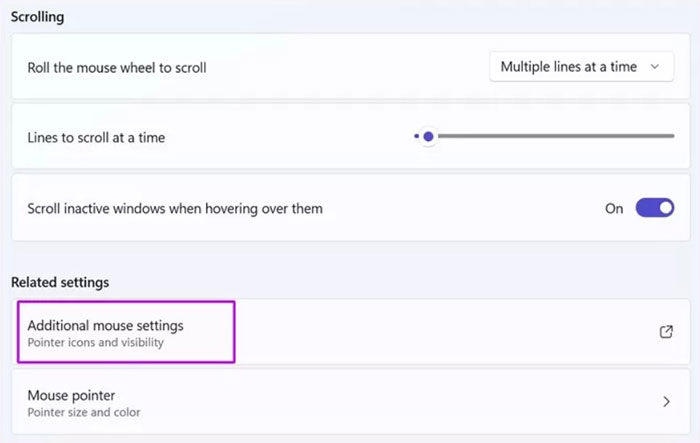Click the Pointer icons and visibility subtitle
The image size is (700, 443).
pos(95,343)
